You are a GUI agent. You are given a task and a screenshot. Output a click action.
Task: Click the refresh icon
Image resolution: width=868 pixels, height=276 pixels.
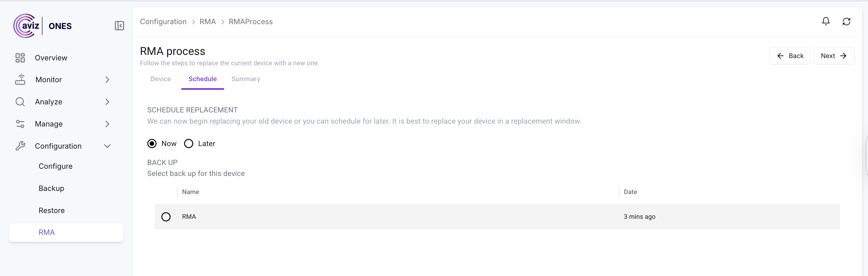(846, 22)
